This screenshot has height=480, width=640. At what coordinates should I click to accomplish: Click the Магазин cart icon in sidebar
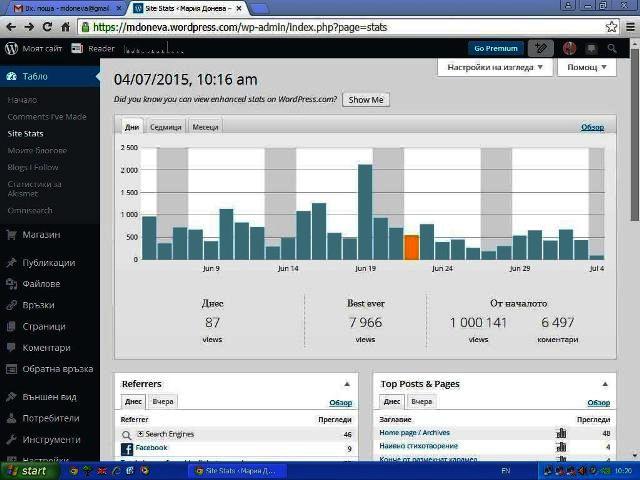coord(11,235)
